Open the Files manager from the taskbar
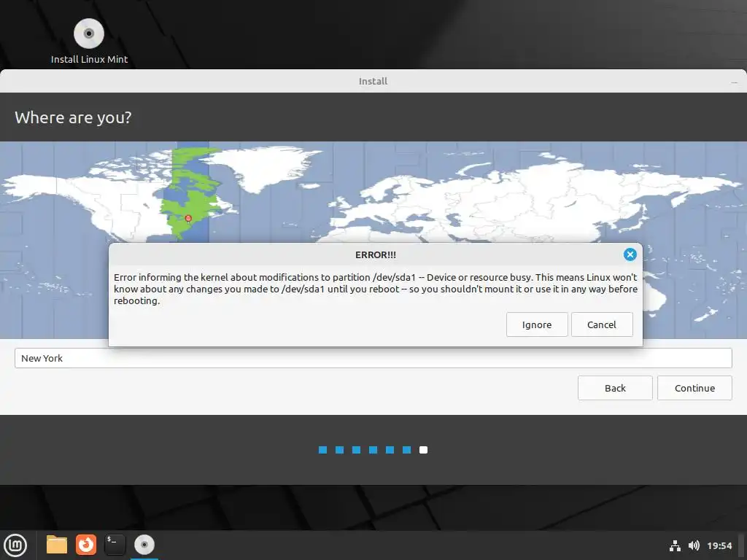Screen dimensions: 747x560 point(57,545)
